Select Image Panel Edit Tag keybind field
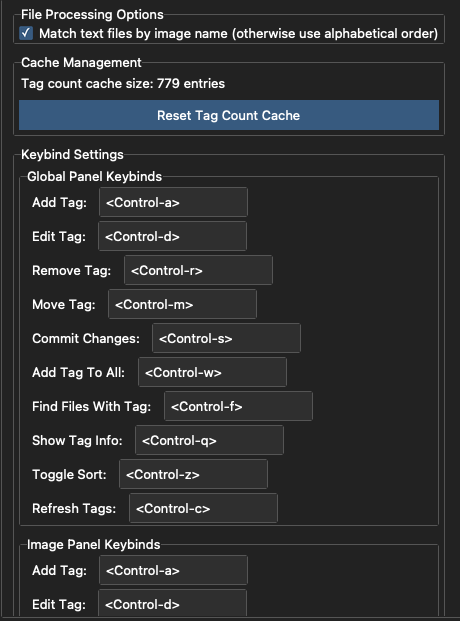 point(173,604)
